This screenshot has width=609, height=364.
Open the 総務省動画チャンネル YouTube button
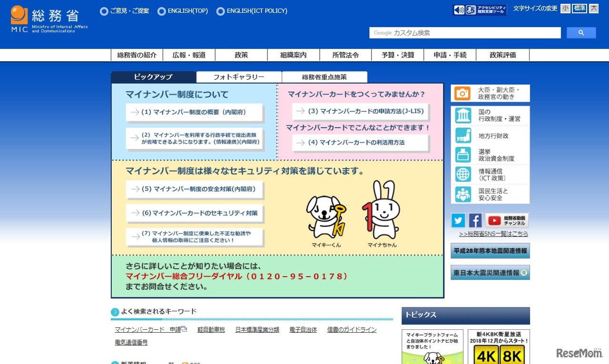504,220
